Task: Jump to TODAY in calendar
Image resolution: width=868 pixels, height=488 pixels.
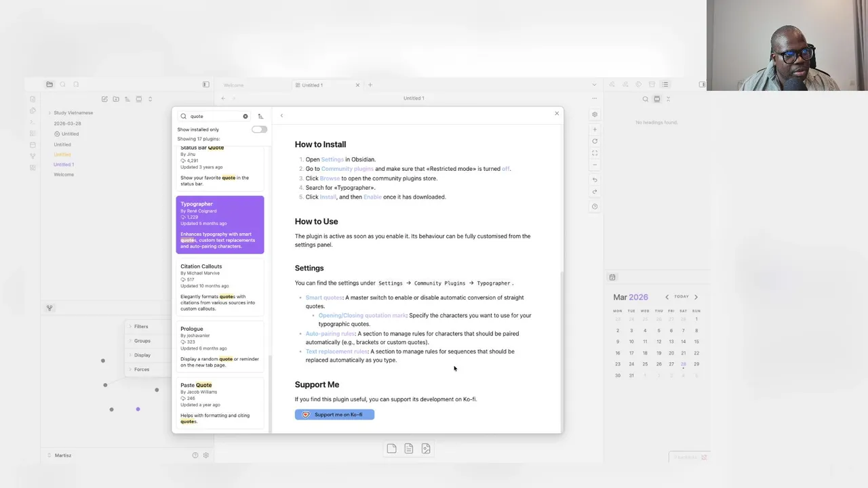Action: [x=682, y=297]
